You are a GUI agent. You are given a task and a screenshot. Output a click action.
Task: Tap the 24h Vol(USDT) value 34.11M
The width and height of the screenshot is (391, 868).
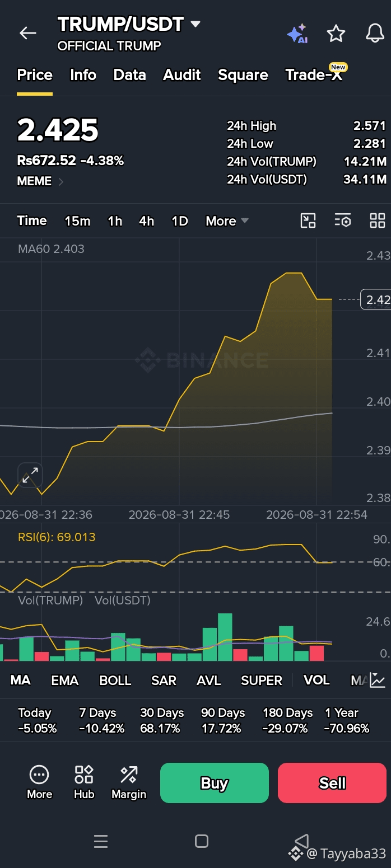coord(365,180)
